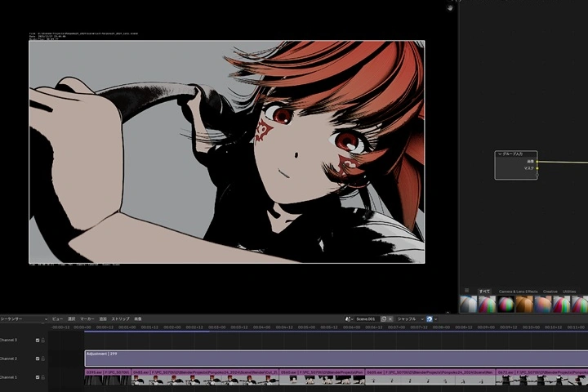Open the 追加 menu
Viewport: 588px width, 392px height.
[103, 318]
